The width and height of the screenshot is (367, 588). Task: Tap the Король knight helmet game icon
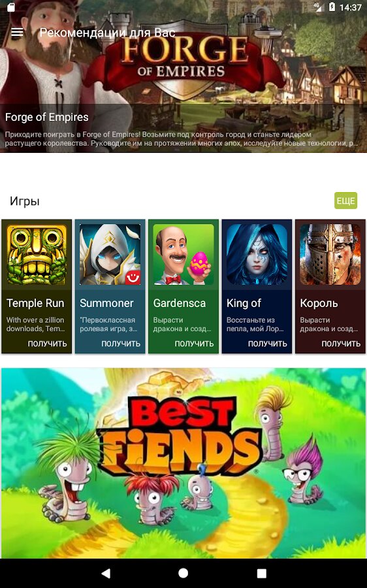(330, 255)
